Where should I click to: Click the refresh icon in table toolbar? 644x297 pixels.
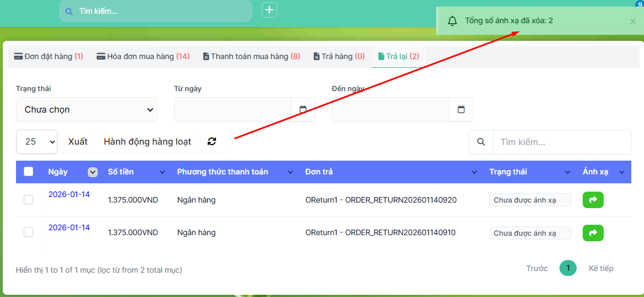[x=212, y=141]
